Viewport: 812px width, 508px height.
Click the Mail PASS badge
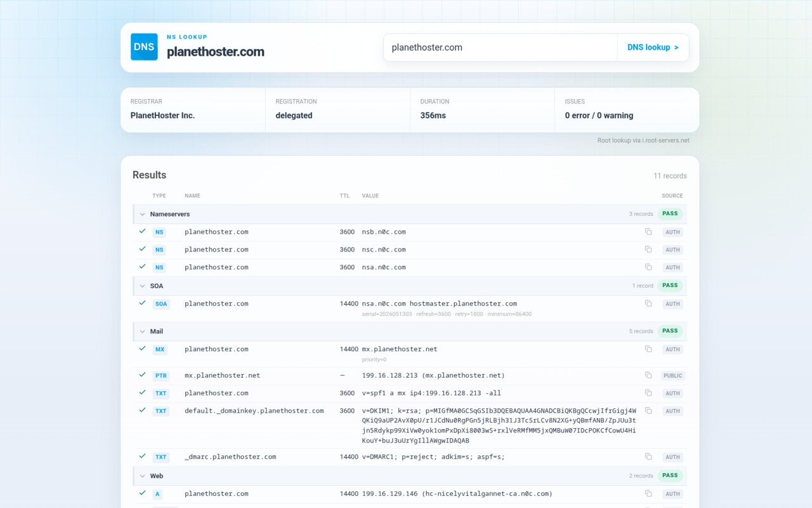coord(670,331)
